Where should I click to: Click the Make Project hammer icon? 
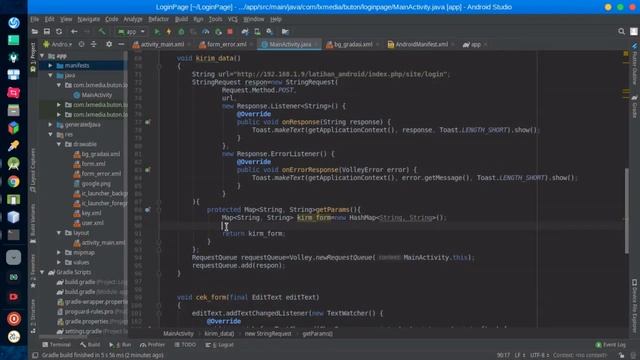click(x=102, y=31)
